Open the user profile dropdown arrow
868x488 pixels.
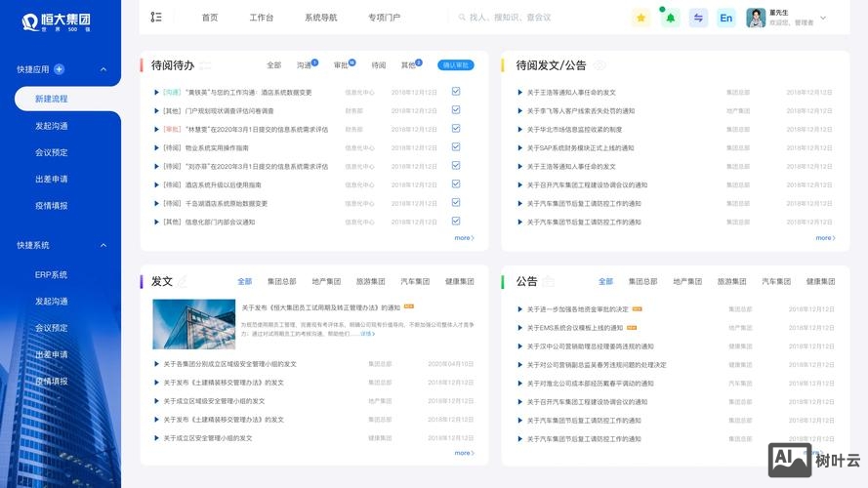(823, 18)
